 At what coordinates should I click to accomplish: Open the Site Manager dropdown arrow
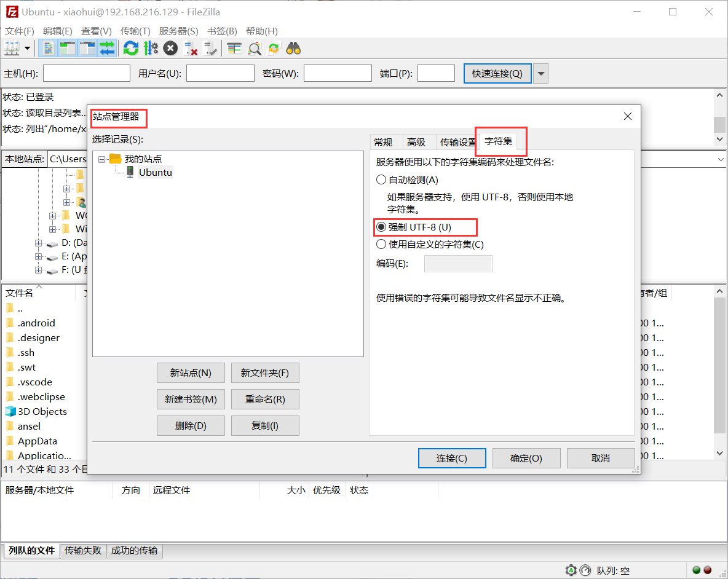pos(28,48)
